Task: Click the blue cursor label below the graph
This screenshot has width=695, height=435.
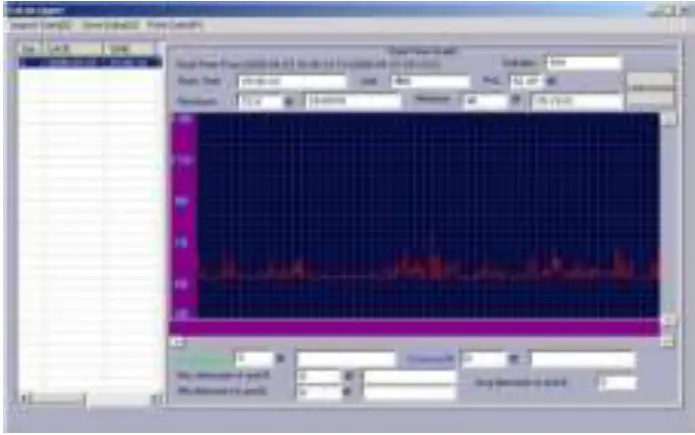Action: [x=430, y=359]
